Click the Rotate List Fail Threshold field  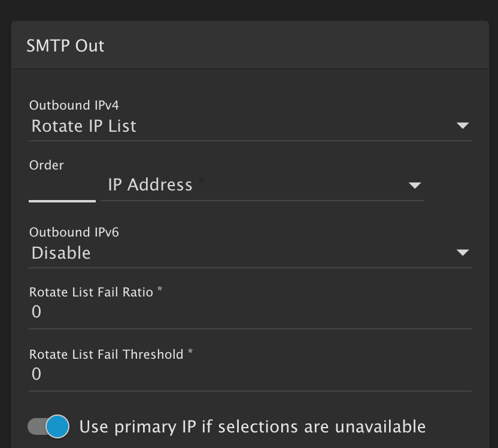[250, 374]
